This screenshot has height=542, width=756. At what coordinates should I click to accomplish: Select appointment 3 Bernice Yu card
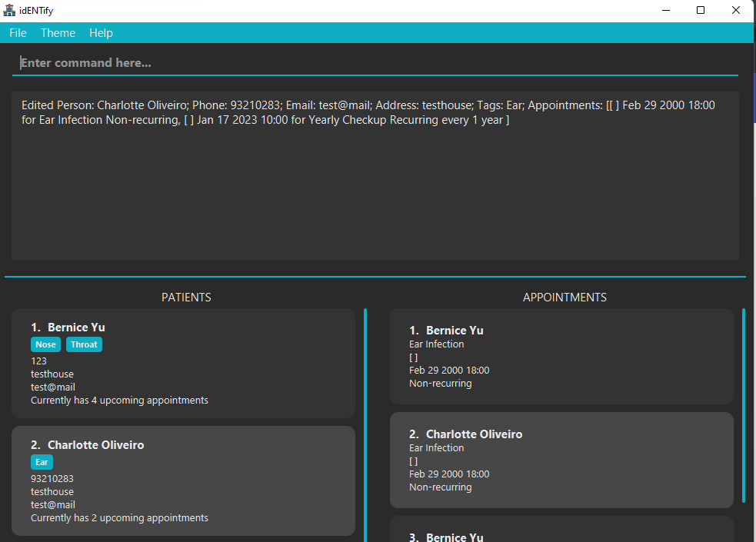click(x=561, y=529)
